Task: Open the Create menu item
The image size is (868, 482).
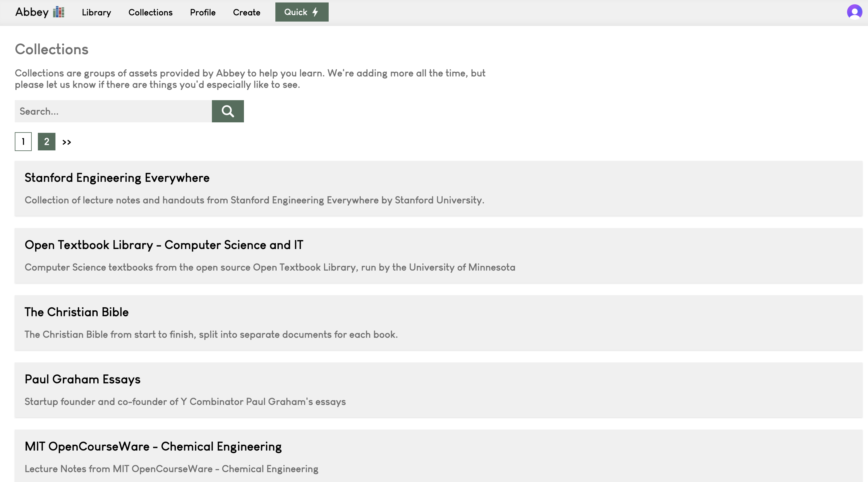Action: click(x=246, y=12)
